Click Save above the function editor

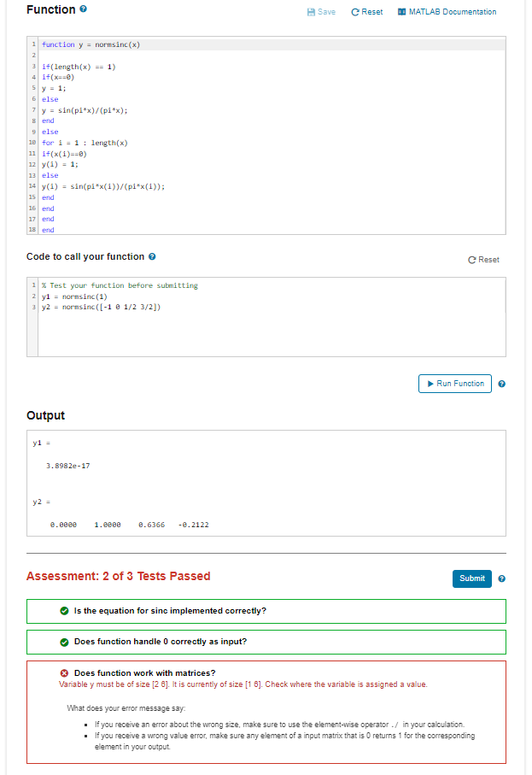(x=321, y=12)
